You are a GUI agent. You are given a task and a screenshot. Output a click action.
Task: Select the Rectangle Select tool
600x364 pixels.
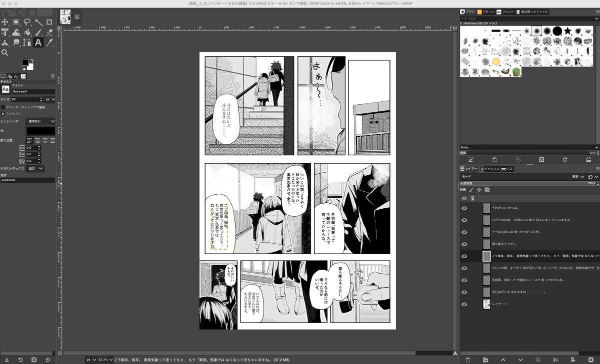(16, 22)
